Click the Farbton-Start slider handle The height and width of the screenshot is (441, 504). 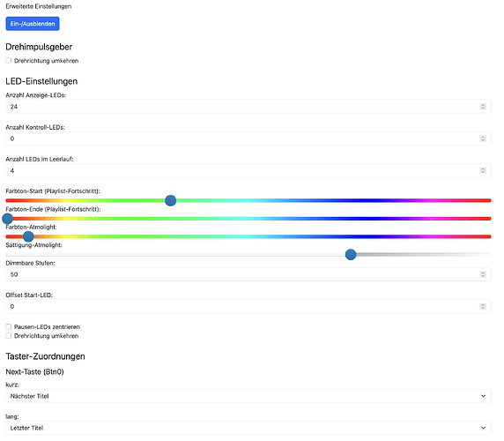[170, 200]
